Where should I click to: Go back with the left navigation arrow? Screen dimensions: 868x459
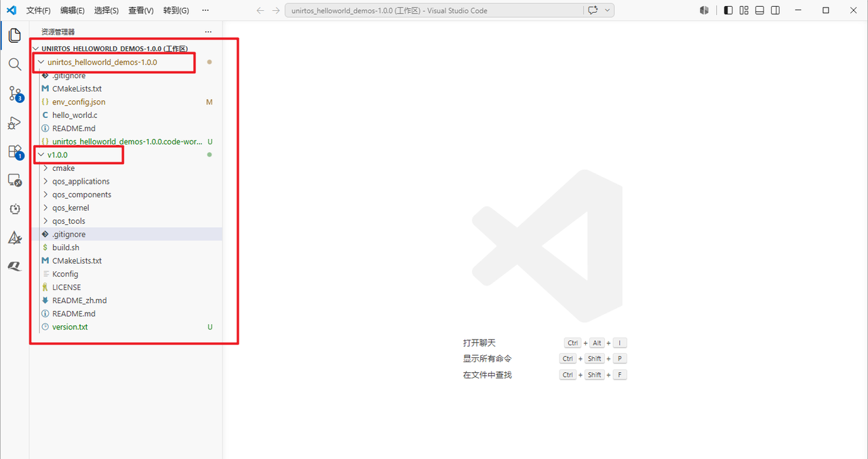(x=260, y=10)
